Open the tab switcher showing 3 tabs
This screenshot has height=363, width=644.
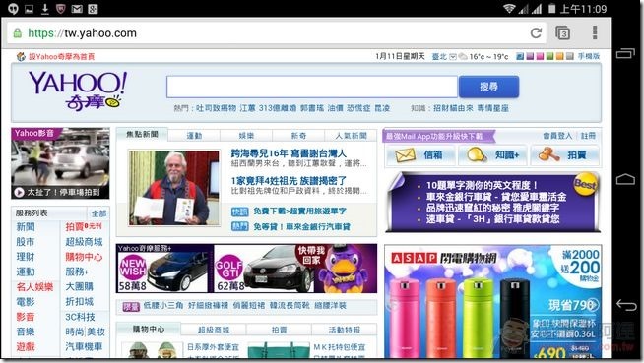[562, 32]
